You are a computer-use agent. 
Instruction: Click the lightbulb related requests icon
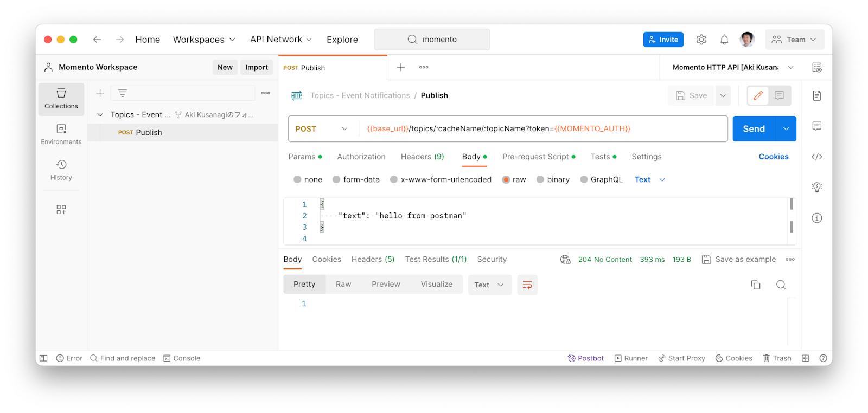817,188
